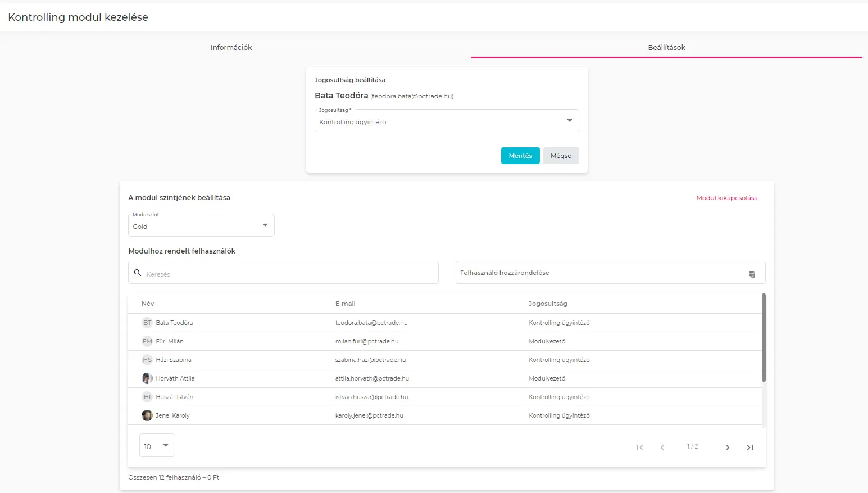
Task: Click Horváth Attila's profile photo
Action: 147,378
